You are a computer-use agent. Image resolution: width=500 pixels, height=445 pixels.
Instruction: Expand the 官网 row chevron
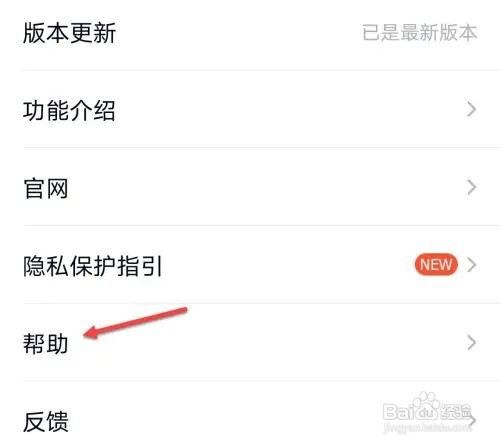tap(471, 187)
